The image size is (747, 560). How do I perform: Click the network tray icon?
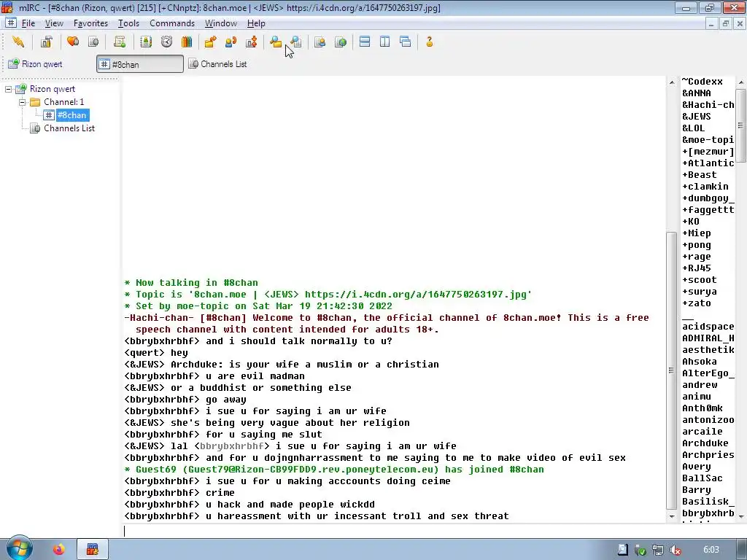pyautogui.click(x=658, y=550)
